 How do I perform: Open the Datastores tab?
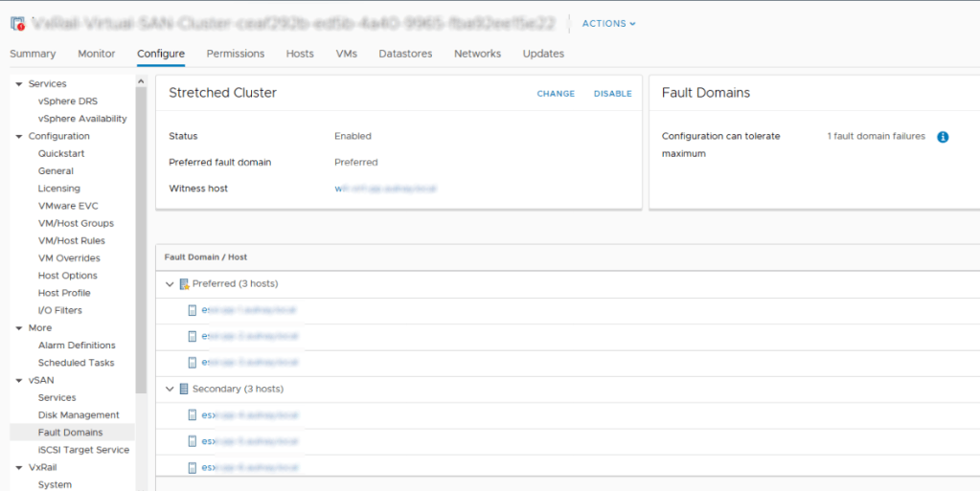coord(405,54)
